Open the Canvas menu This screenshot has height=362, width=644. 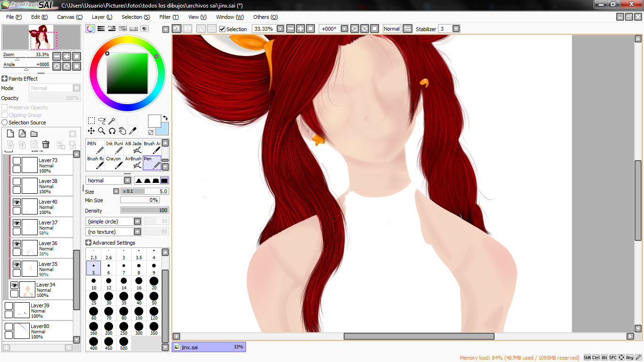(x=69, y=17)
